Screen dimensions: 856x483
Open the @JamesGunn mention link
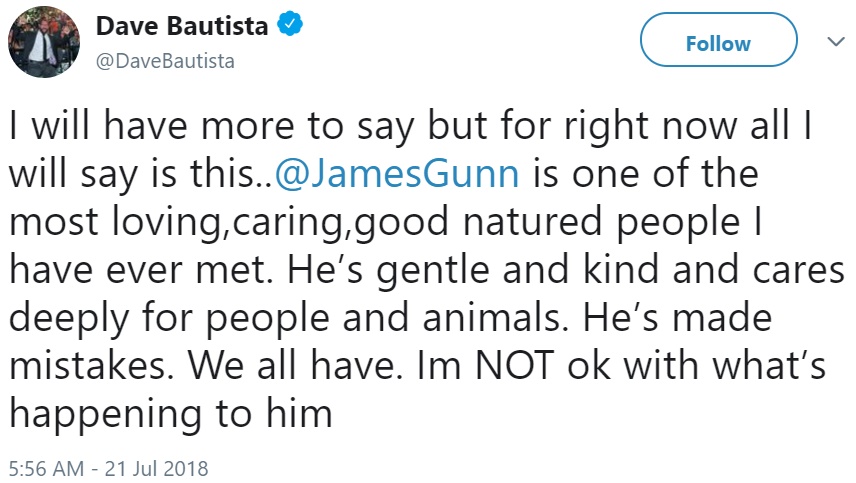396,174
